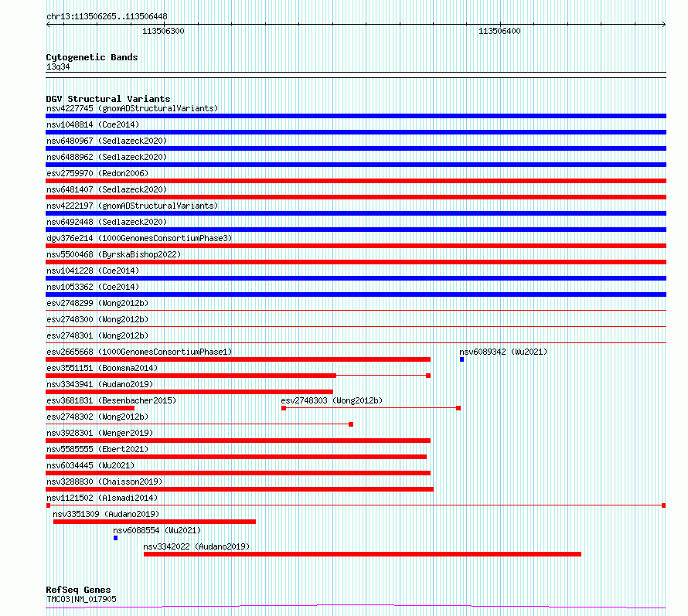This screenshot has height=616, width=688.
Task: Click the blue bar under nsv1053362
Action: pyautogui.click(x=356, y=294)
